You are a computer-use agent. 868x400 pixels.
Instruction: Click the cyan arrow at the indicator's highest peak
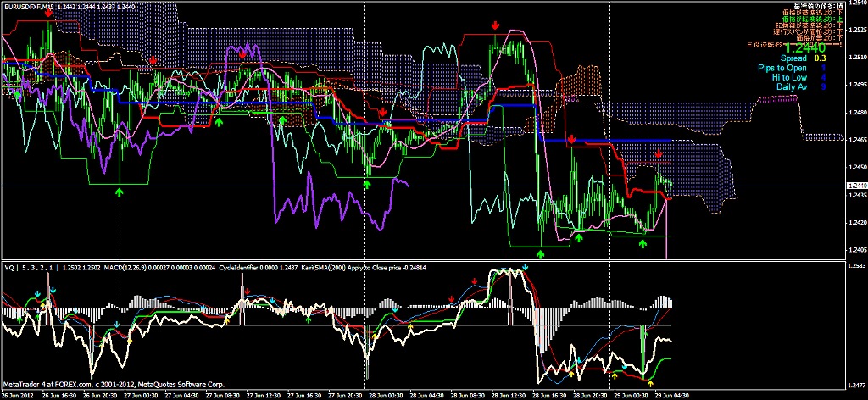point(526,269)
